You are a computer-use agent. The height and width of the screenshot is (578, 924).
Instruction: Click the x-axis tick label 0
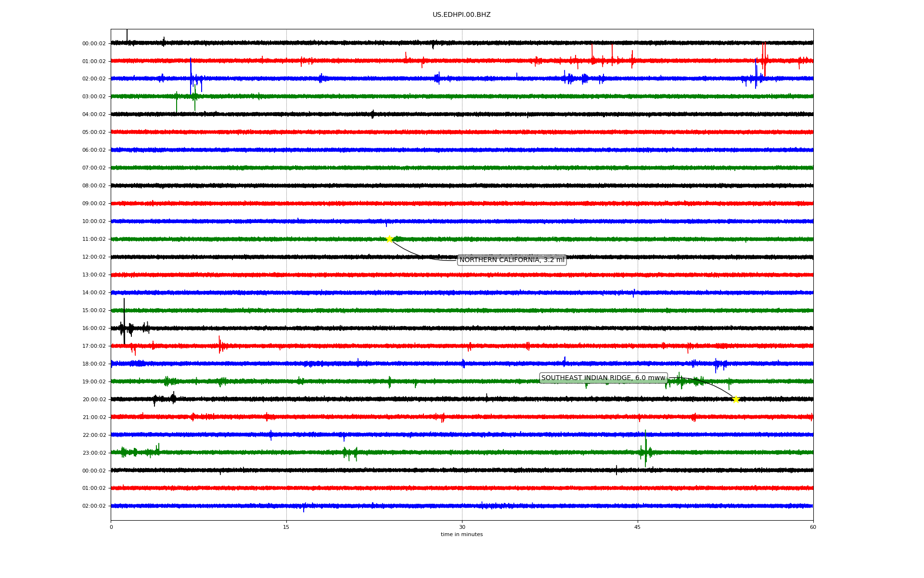[111, 527]
